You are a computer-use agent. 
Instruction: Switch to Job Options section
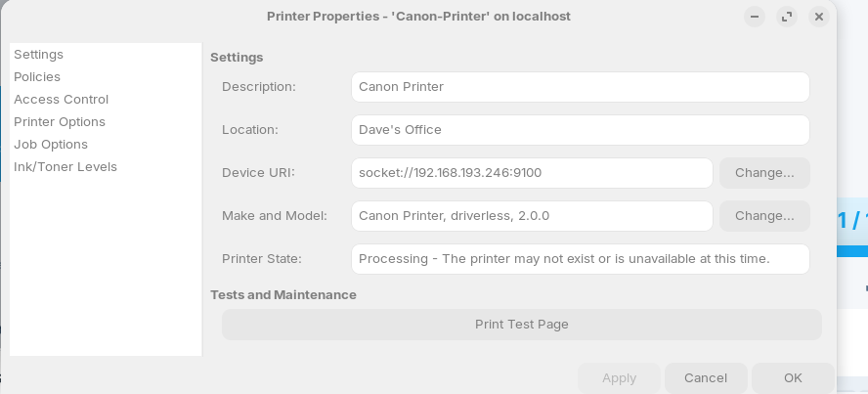click(51, 145)
